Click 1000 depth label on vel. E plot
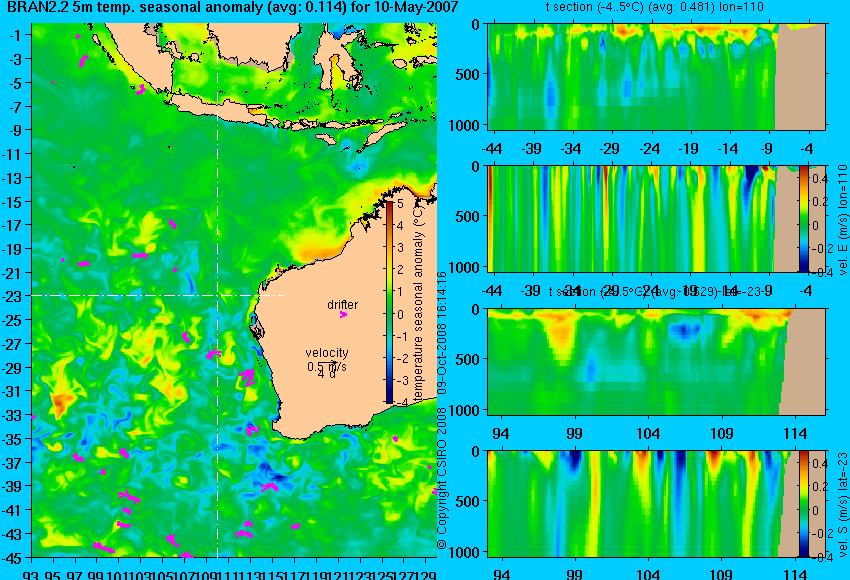 465,268
